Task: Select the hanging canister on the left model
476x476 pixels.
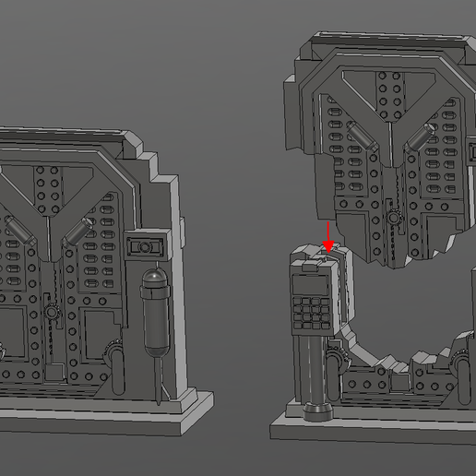Action: (156, 312)
